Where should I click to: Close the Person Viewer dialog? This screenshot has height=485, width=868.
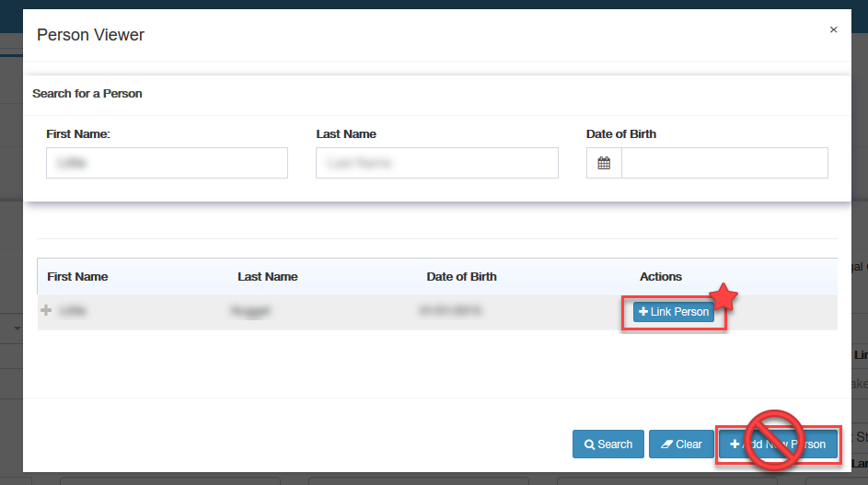pyautogui.click(x=833, y=29)
